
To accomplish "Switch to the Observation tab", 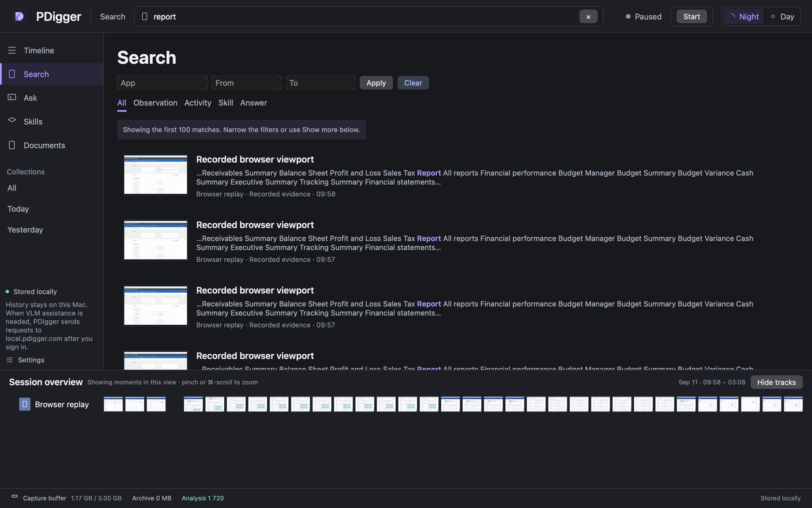I will 155,103.
